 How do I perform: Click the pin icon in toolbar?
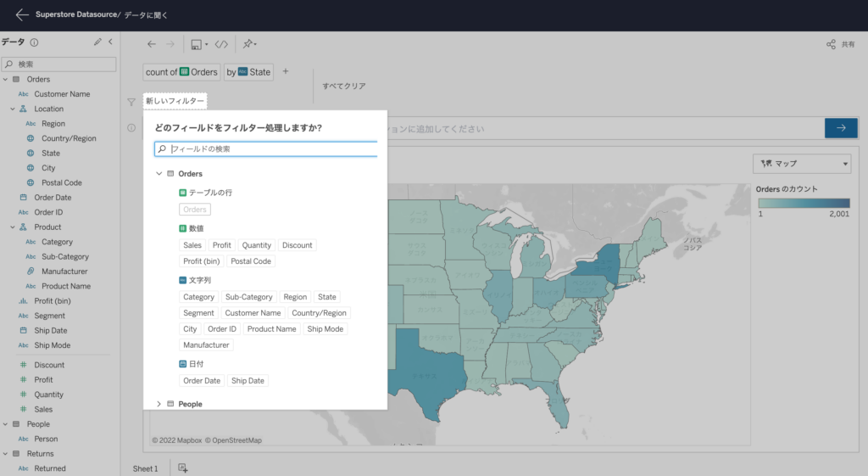[248, 44]
